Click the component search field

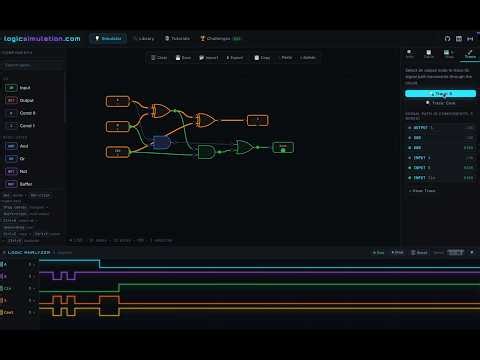pos(32,65)
